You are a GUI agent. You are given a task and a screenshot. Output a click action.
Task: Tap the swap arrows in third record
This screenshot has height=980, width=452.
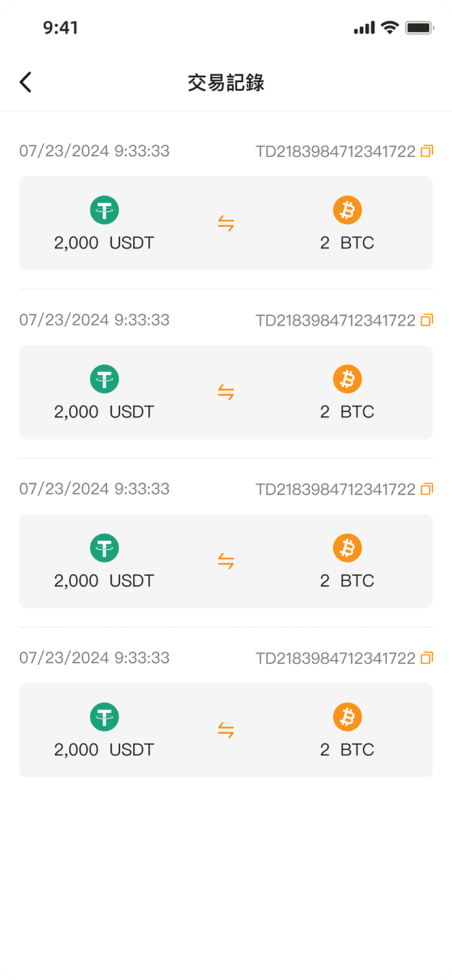click(226, 561)
